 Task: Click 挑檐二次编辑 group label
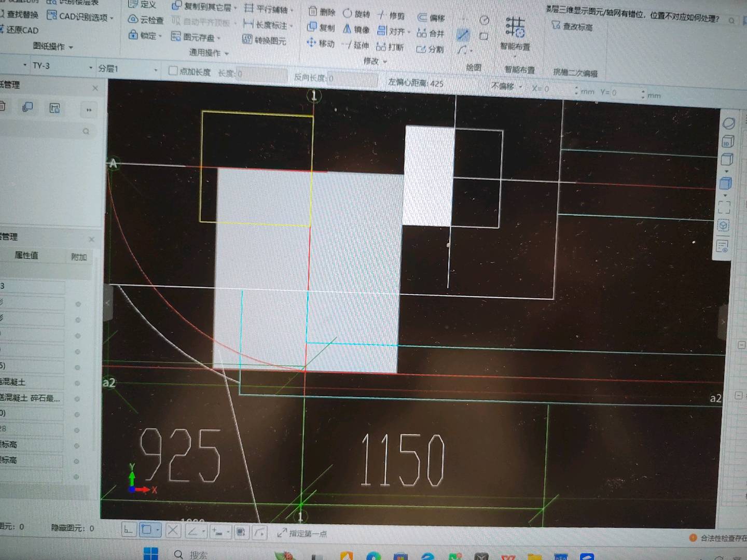[x=575, y=73]
